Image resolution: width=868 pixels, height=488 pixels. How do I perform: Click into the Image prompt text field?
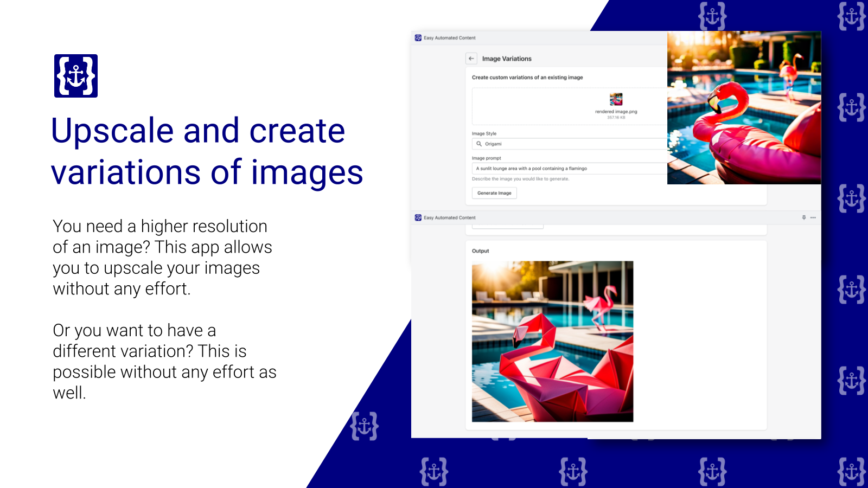point(570,169)
